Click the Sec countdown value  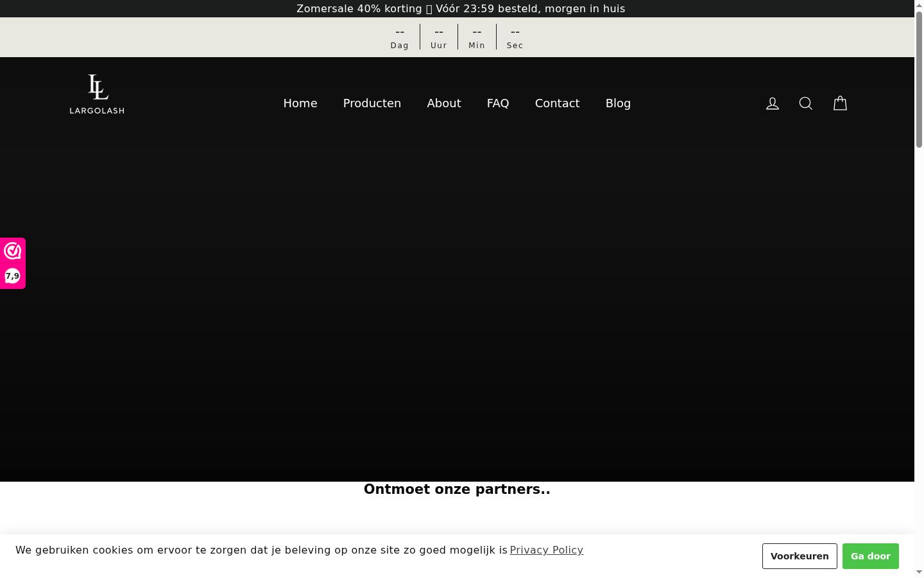click(515, 32)
